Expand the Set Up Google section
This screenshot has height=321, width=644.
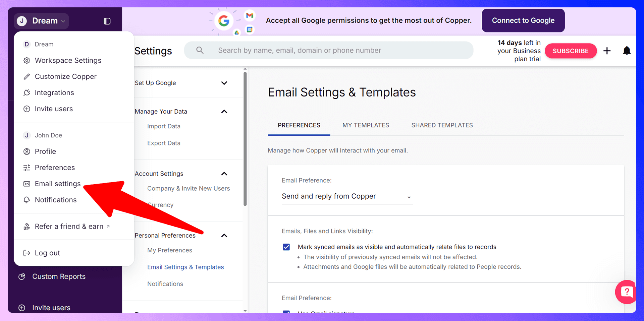[224, 83]
